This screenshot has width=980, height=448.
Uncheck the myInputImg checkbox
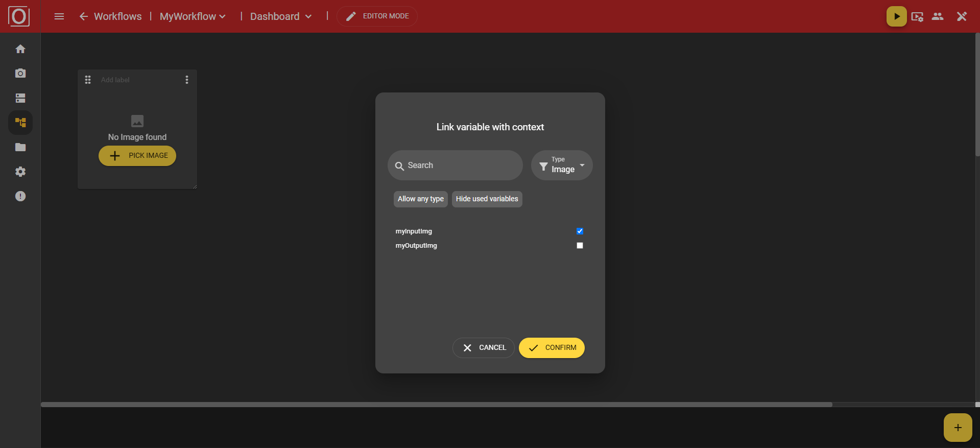point(580,231)
